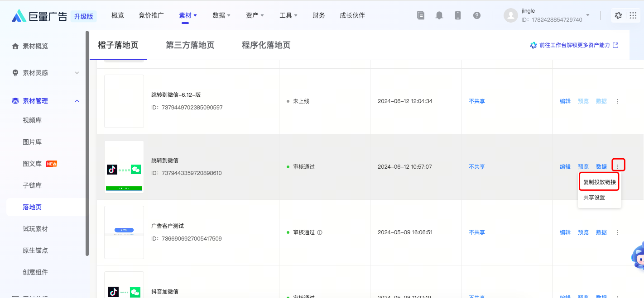The image size is (644, 298).
Task: Switch to the 第三方落地页 tab
Action: pos(190,45)
